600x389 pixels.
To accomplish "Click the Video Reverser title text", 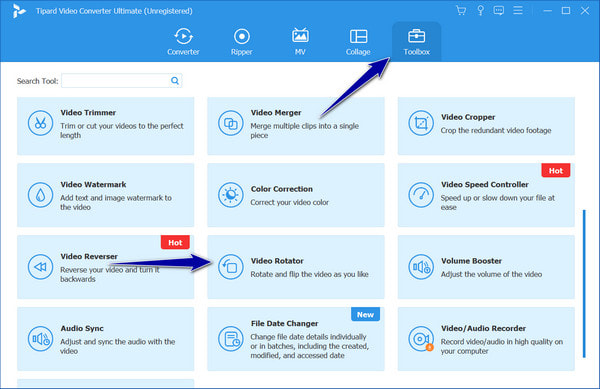I will click(89, 256).
